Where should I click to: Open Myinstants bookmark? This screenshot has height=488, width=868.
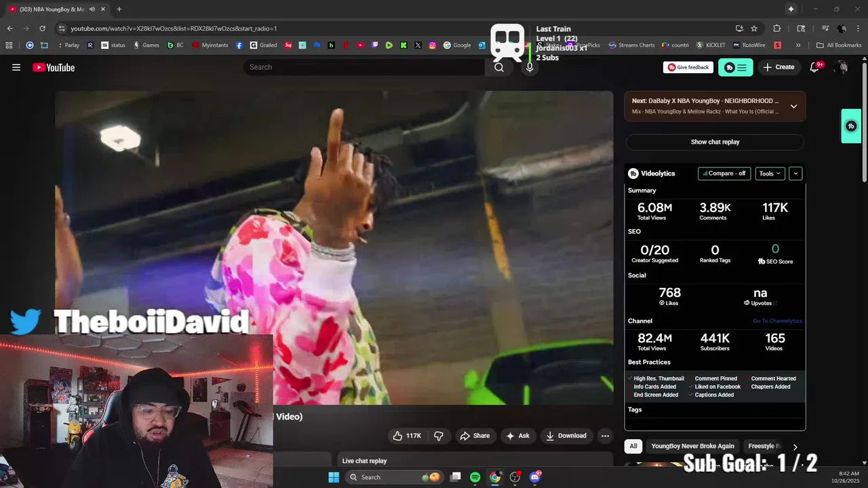[210, 45]
